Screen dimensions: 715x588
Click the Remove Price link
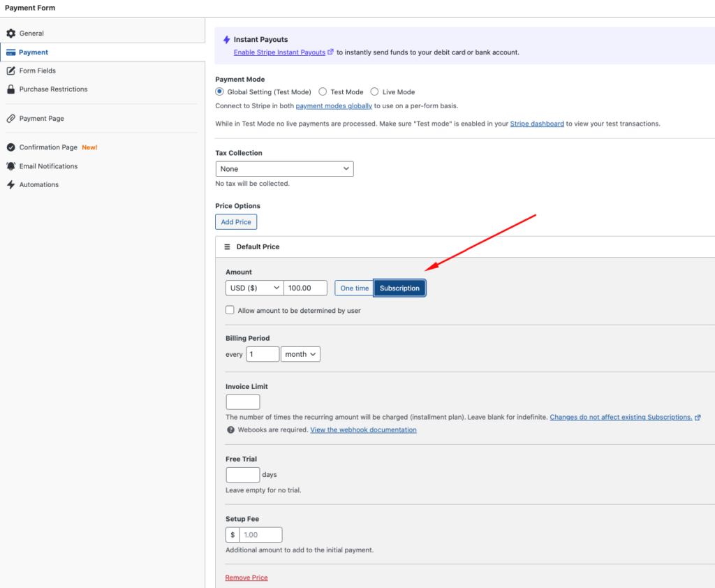pyautogui.click(x=246, y=578)
